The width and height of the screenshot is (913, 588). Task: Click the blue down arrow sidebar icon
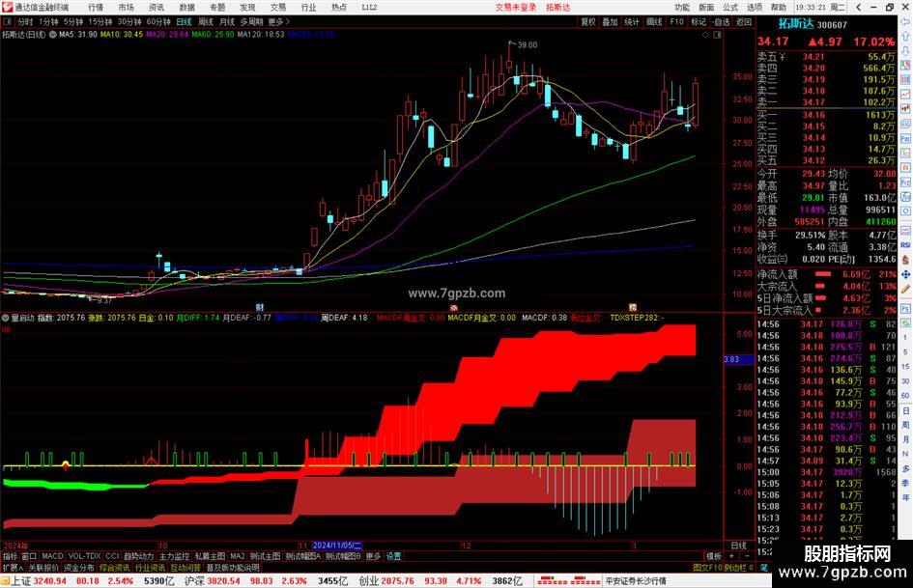tap(905, 50)
